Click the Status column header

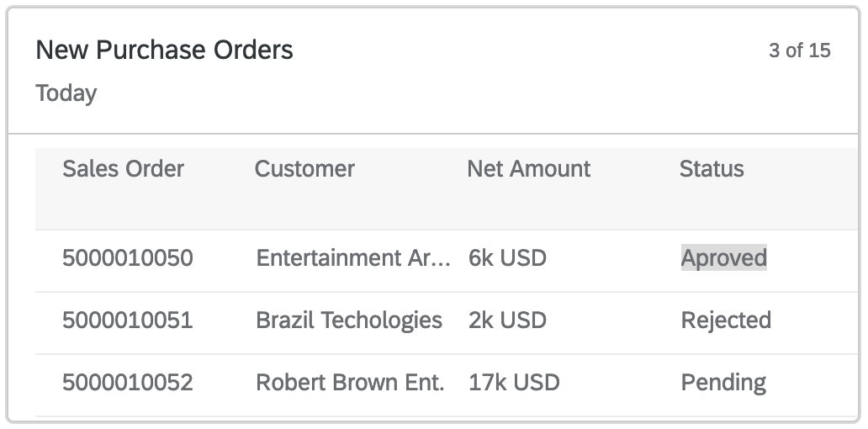tap(712, 169)
